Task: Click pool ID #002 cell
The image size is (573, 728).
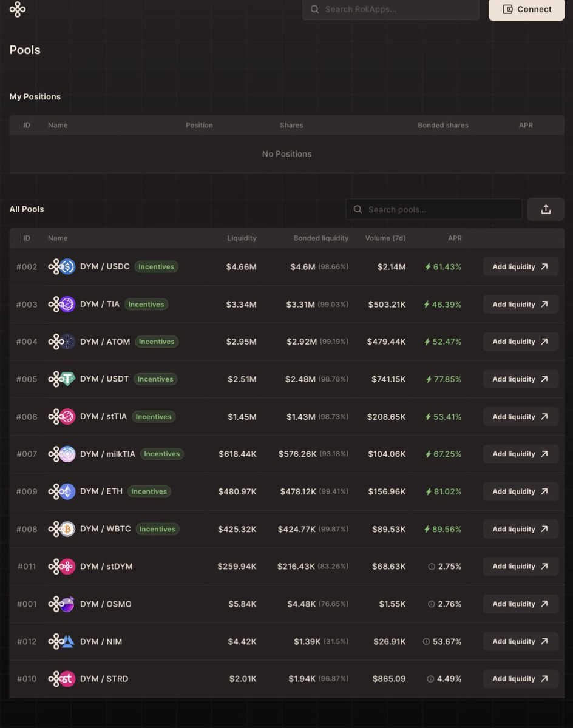Action: [27, 266]
